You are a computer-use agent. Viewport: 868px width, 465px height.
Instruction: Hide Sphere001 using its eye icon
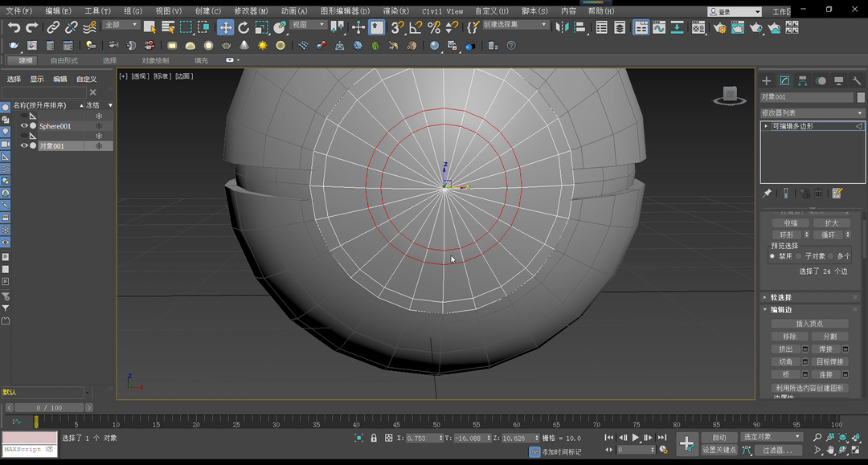24,126
